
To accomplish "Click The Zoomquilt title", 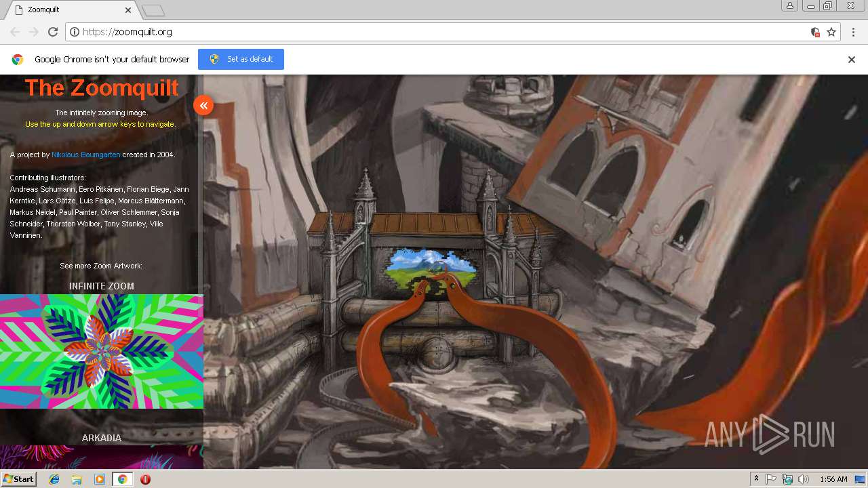I will pyautogui.click(x=102, y=87).
